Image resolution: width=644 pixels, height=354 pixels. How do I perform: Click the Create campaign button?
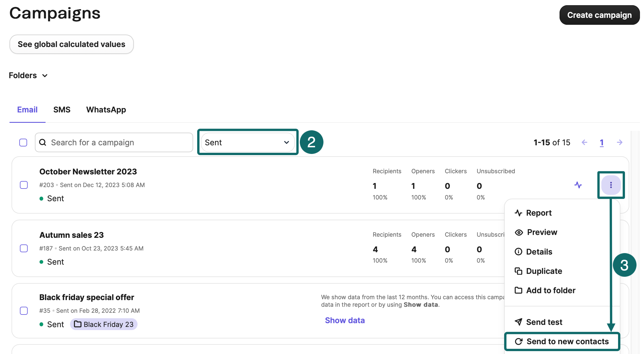tap(600, 15)
